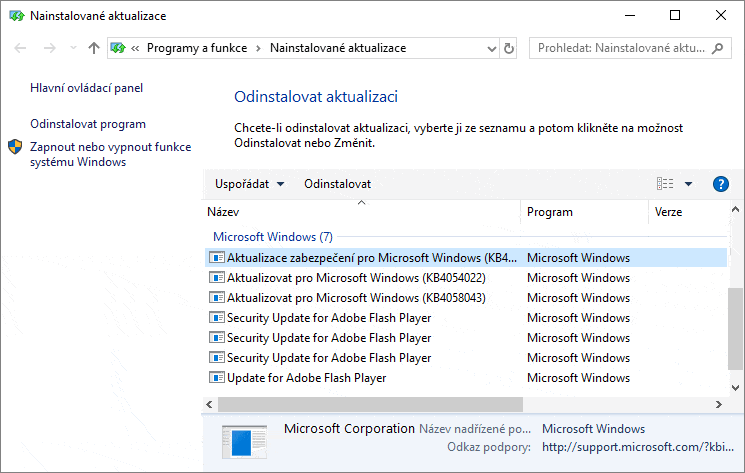Click the address bar location icon
The height and width of the screenshot is (473, 745).
[x=118, y=48]
